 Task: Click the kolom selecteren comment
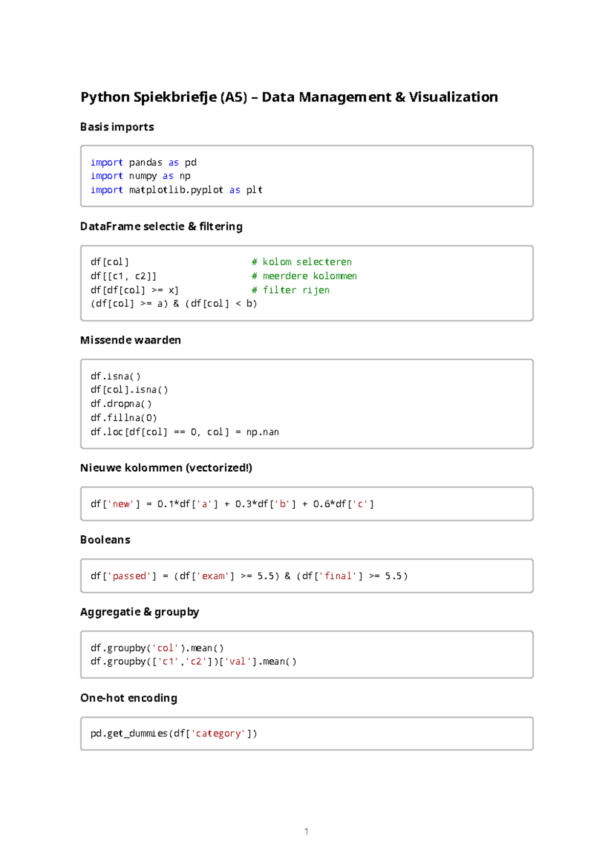(301, 262)
